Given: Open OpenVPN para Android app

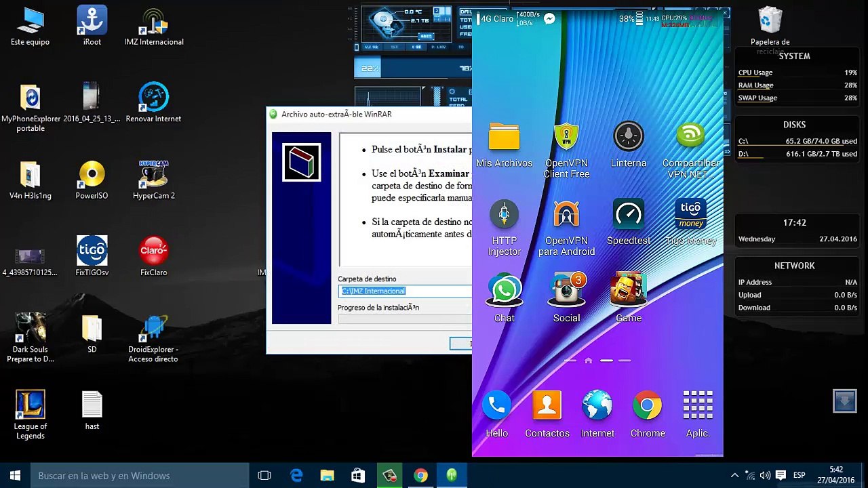Looking at the screenshot, I should coord(566,228).
